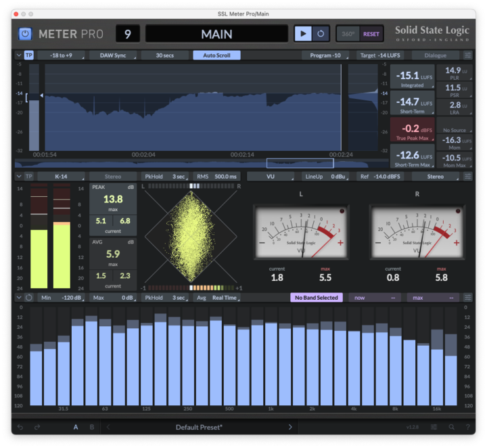Open the VU meter type dropdown
The height and width of the screenshot is (448, 487).
[271, 177]
